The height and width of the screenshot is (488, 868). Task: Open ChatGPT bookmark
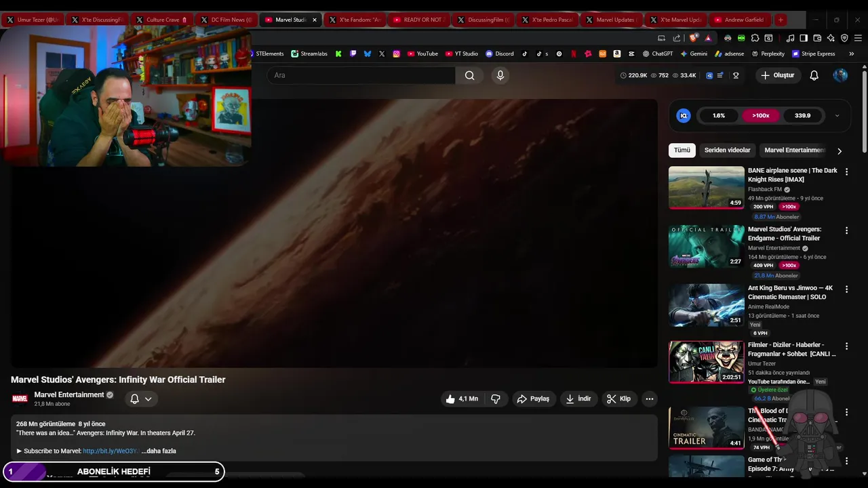tap(657, 54)
